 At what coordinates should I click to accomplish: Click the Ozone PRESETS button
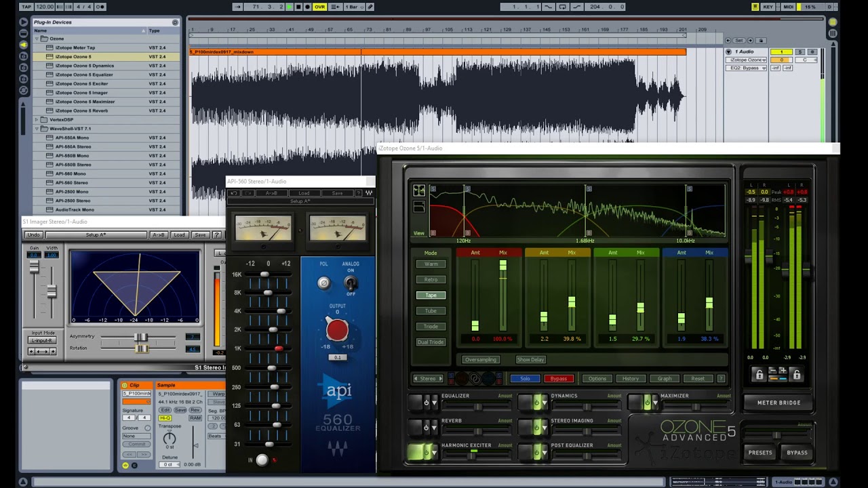pos(760,452)
